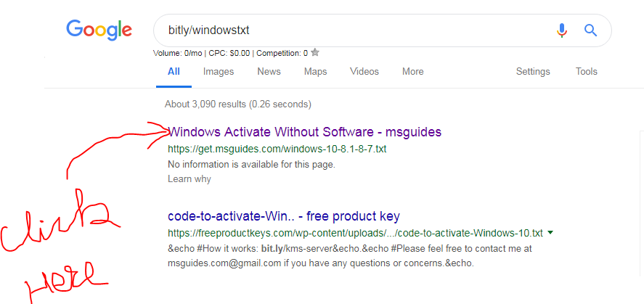Focus the search box containing bitly/windowstxt
This screenshot has width=644, height=304.
click(x=349, y=30)
